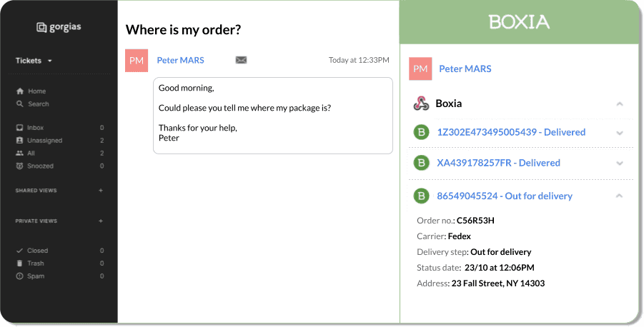Image resolution: width=644 pixels, height=327 pixels.
Task: Open the Unassigned tickets view
Action: coord(60,141)
